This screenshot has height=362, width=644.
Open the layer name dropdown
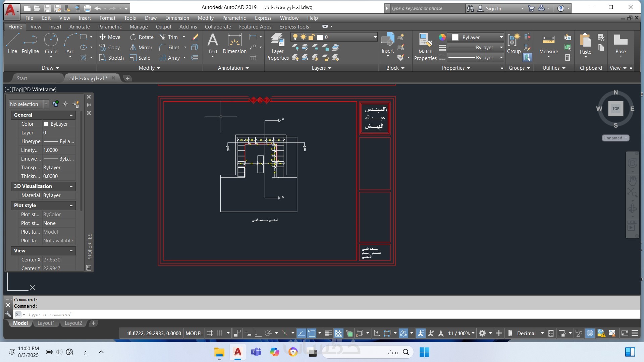click(x=375, y=37)
